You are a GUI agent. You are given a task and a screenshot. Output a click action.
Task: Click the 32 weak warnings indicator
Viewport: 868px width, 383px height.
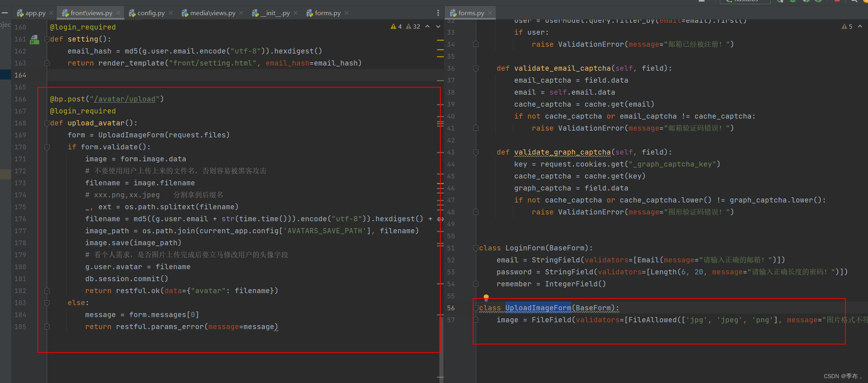point(413,26)
